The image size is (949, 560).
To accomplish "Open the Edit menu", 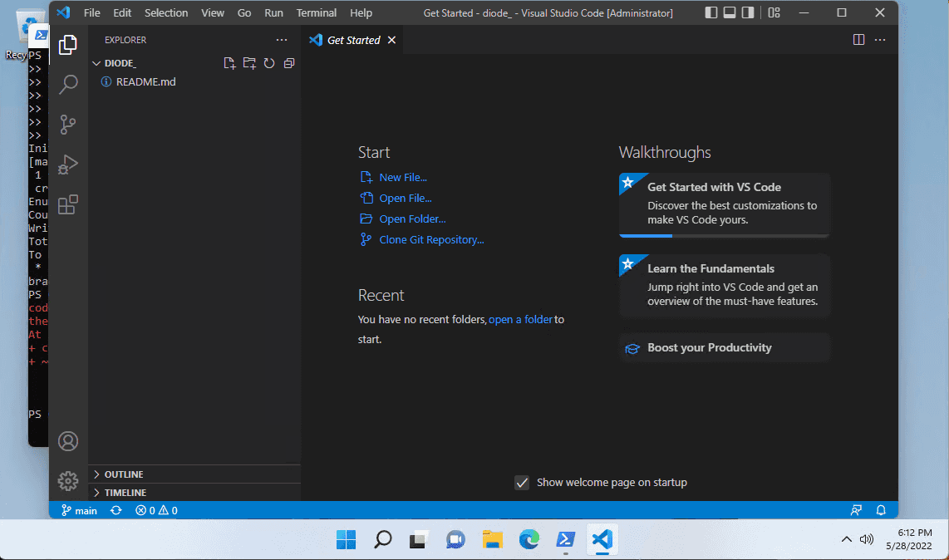I will tap(122, 12).
